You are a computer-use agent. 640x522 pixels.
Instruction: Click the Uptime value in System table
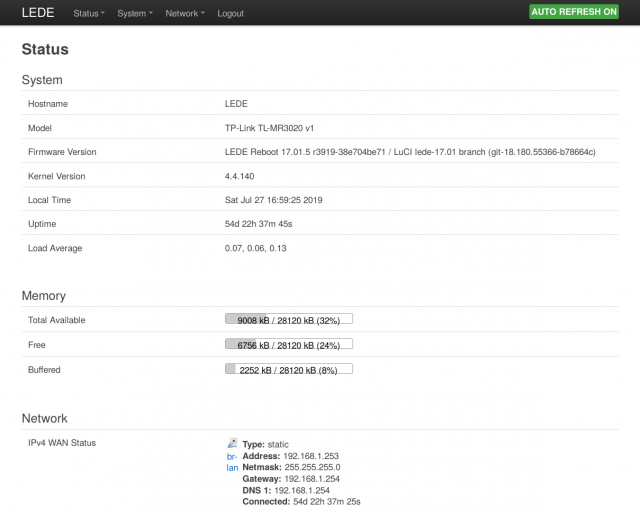click(x=258, y=224)
